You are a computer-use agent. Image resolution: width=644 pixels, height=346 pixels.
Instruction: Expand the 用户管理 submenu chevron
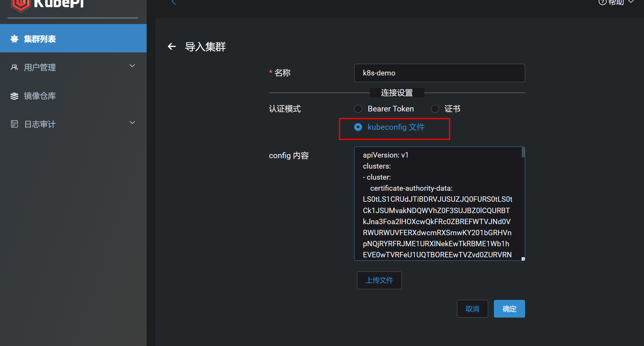132,66
